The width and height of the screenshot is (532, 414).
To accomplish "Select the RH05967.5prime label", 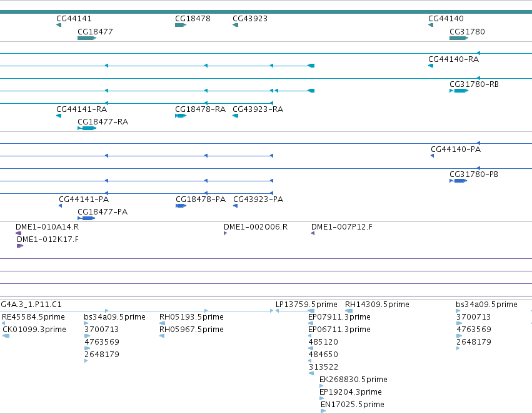I will tap(191, 330).
